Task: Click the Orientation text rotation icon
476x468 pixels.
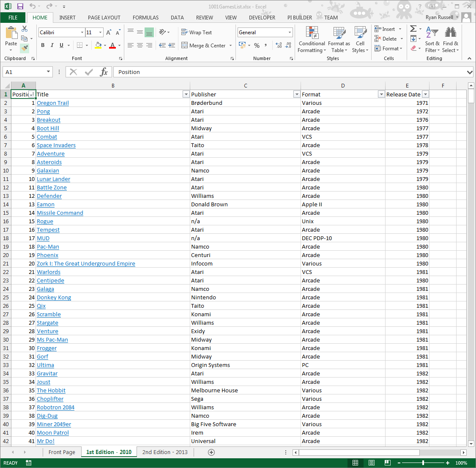Action: tap(163, 32)
